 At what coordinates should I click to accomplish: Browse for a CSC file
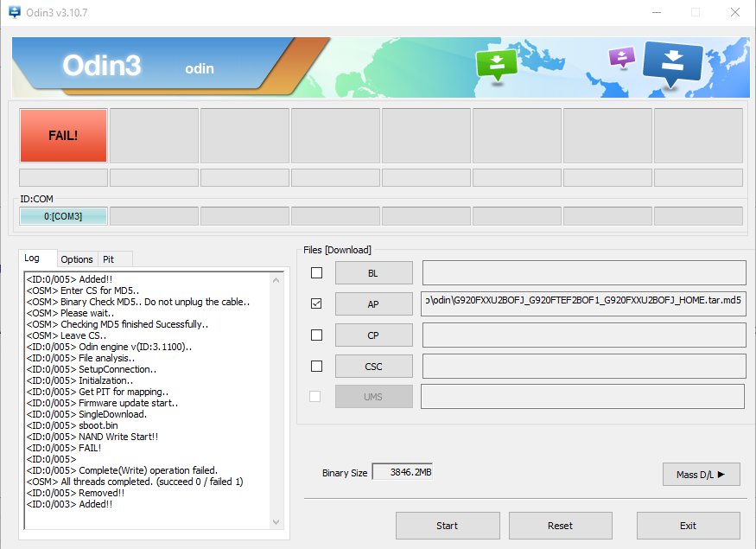pyautogui.click(x=373, y=367)
